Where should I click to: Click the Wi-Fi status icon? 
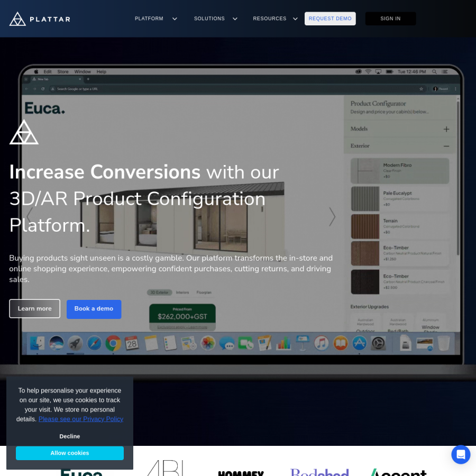368,71
